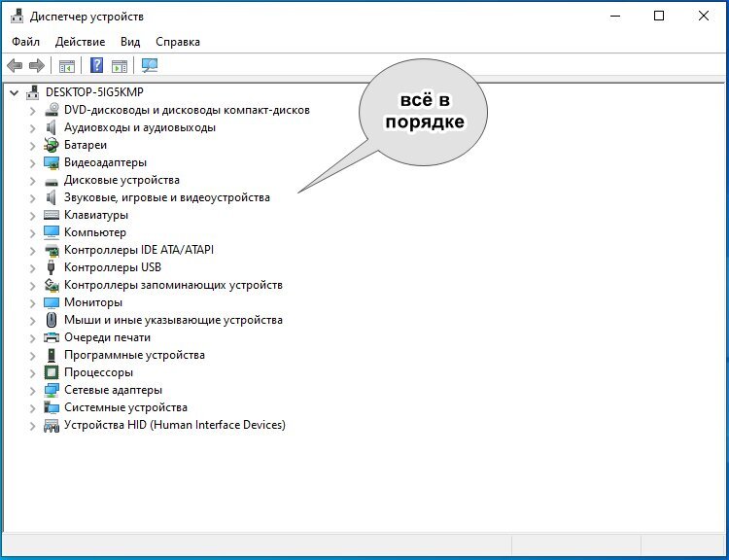Open the blue Help question mark icon
The image size is (729, 560).
pyautogui.click(x=96, y=65)
